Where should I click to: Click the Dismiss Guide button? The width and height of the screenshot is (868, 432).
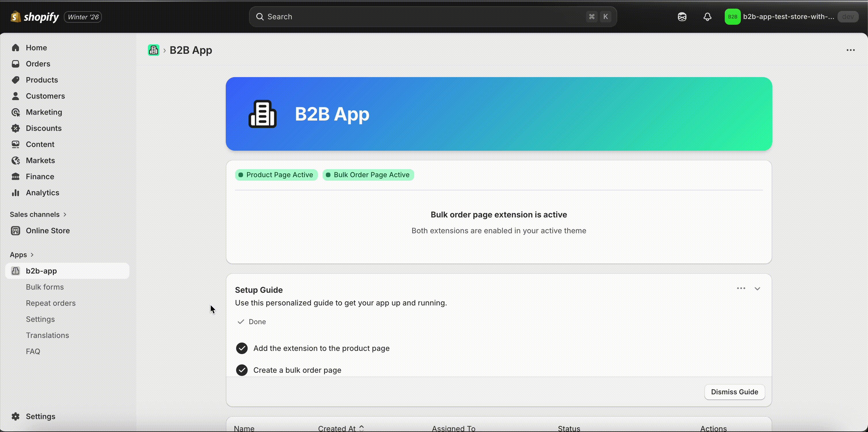pyautogui.click(x=735, y=392)
